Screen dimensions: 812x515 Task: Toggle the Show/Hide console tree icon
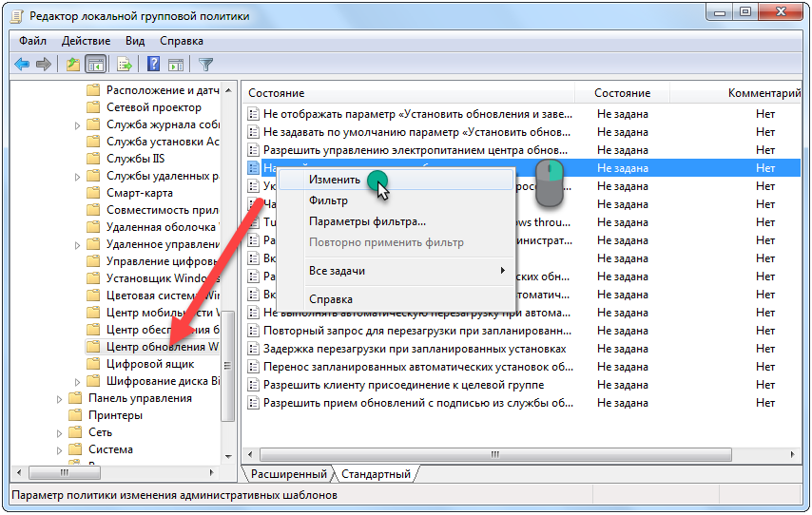[x=95, y=65]
